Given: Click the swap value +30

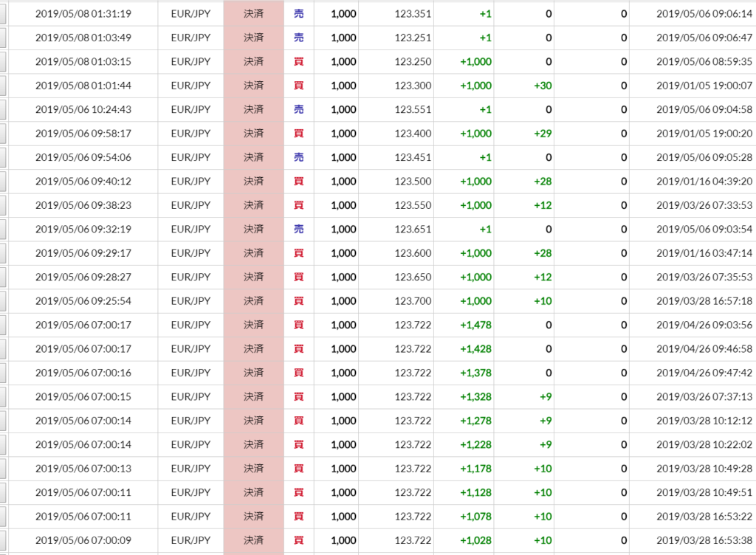Looking at the screenshot, I should (543, 86).
